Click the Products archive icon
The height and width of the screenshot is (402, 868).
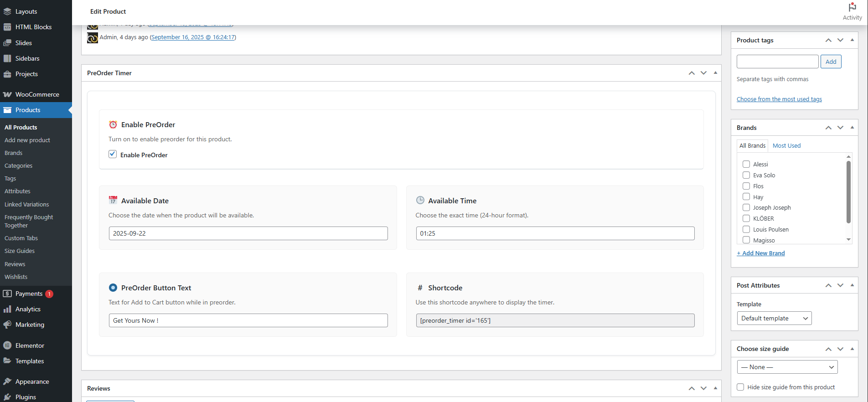7,110
